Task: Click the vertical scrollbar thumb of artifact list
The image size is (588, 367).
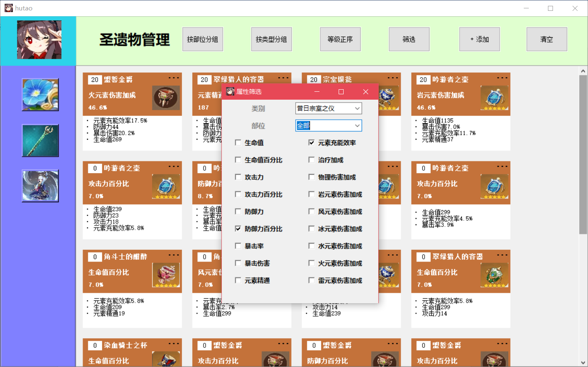Action: tap(583, 155)
